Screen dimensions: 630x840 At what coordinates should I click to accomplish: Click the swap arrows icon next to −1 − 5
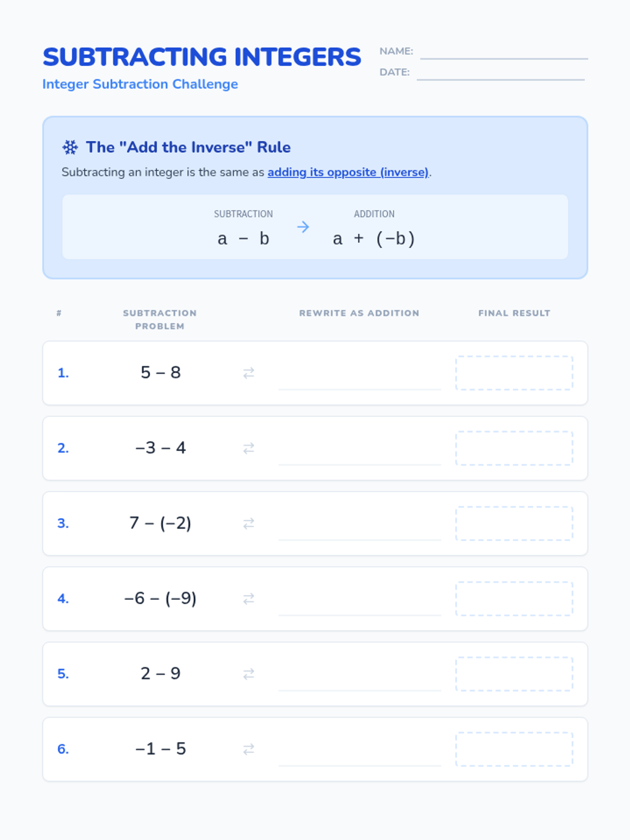pos(249,749)
